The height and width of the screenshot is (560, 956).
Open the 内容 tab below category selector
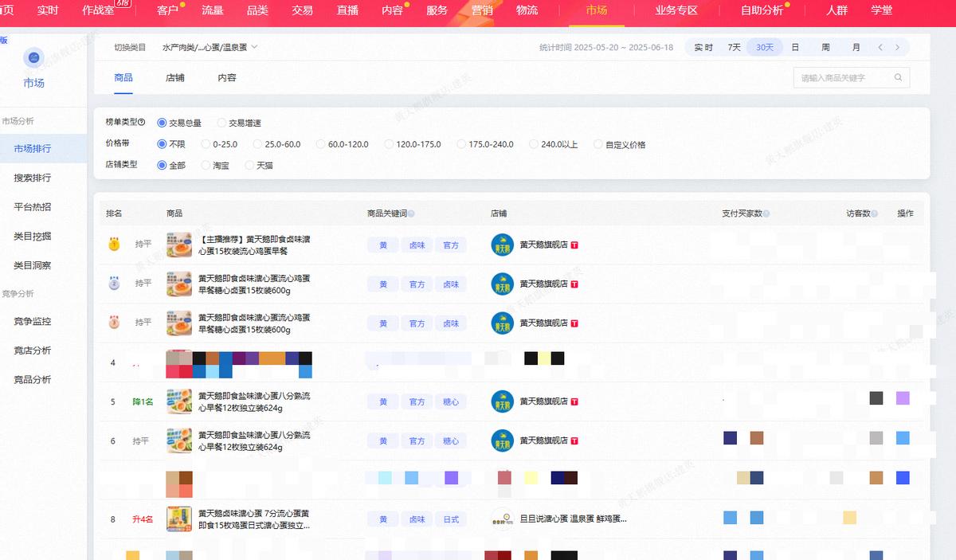click(227, 78)
